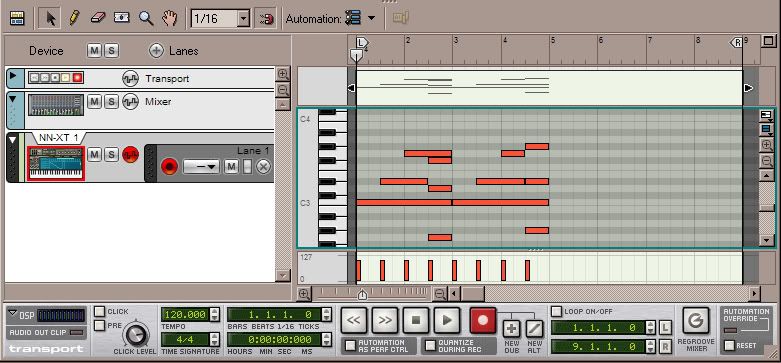Select the Magnify tool
781x363 pixels.
coord(145,19)
